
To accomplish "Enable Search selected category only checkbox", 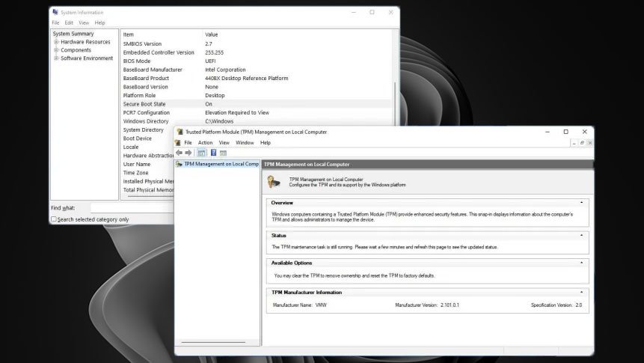I will click(x=54, y=219).
